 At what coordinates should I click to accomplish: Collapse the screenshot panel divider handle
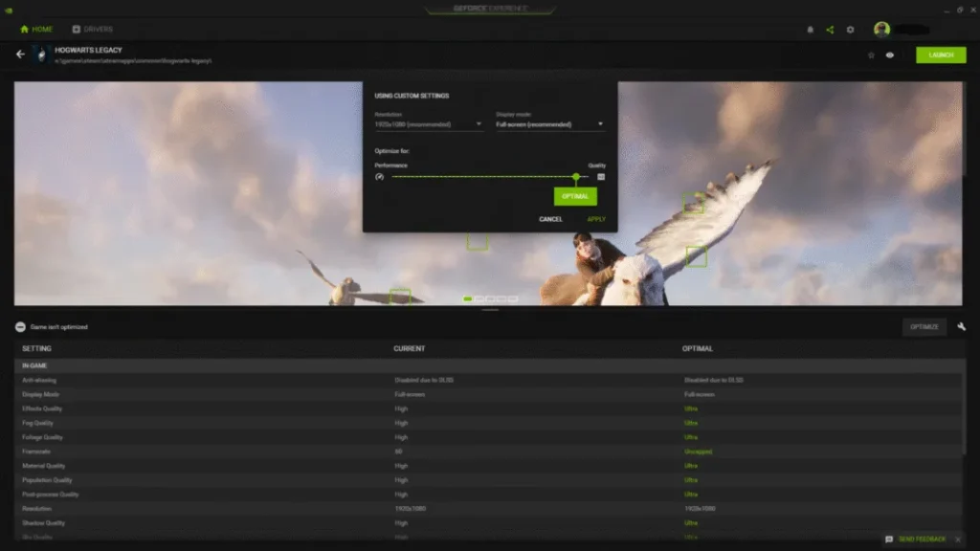coord(490,310)
